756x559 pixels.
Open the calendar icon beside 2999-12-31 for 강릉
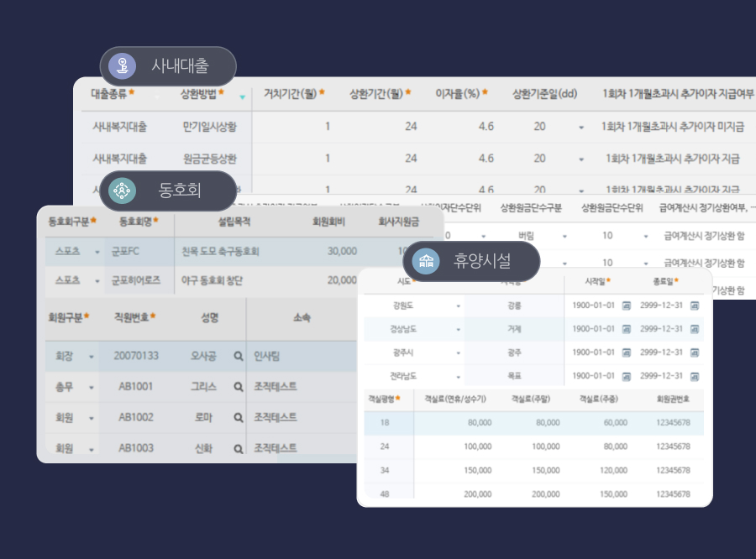pyautogui.click(x=694, y=304)
